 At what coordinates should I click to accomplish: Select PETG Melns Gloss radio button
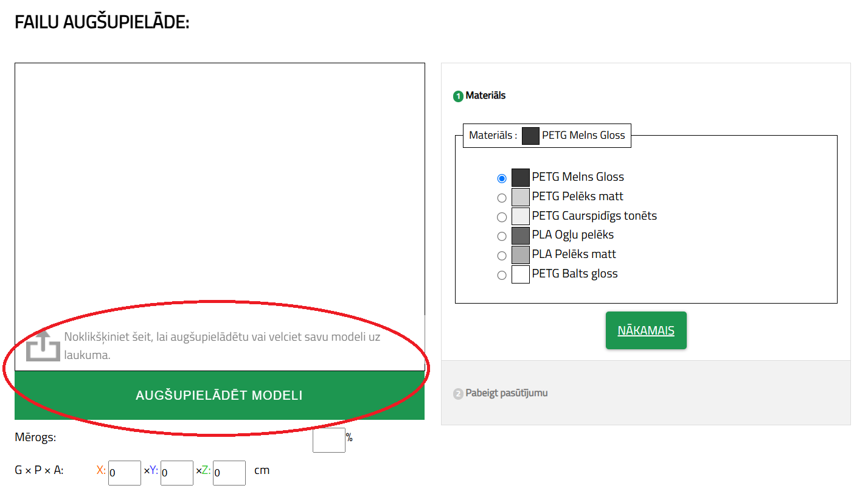pos(502,178)
